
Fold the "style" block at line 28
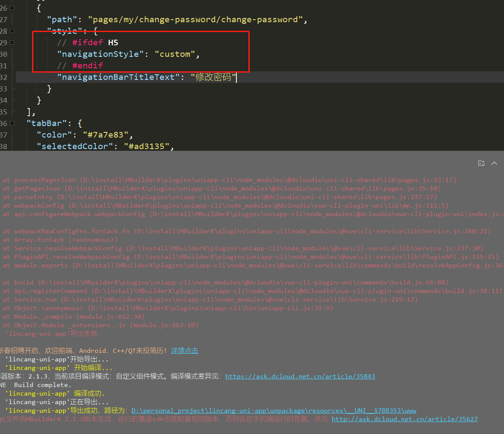pyautogui.click(x=12, y=31)
